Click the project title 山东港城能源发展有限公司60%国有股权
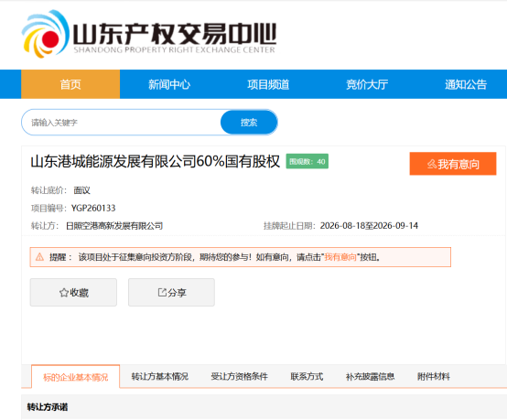The width and height of the screenshot is (507, 420). [156, 161]
